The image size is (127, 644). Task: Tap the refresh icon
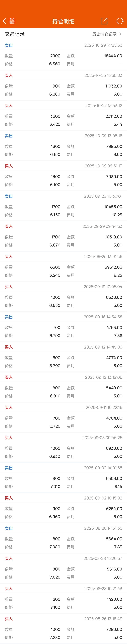120,21
